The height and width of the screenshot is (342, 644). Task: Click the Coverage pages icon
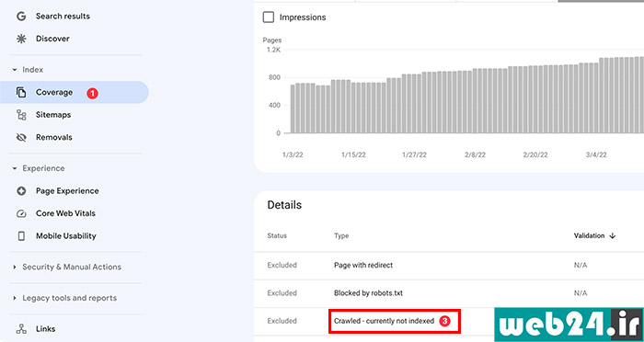point(21,92)
